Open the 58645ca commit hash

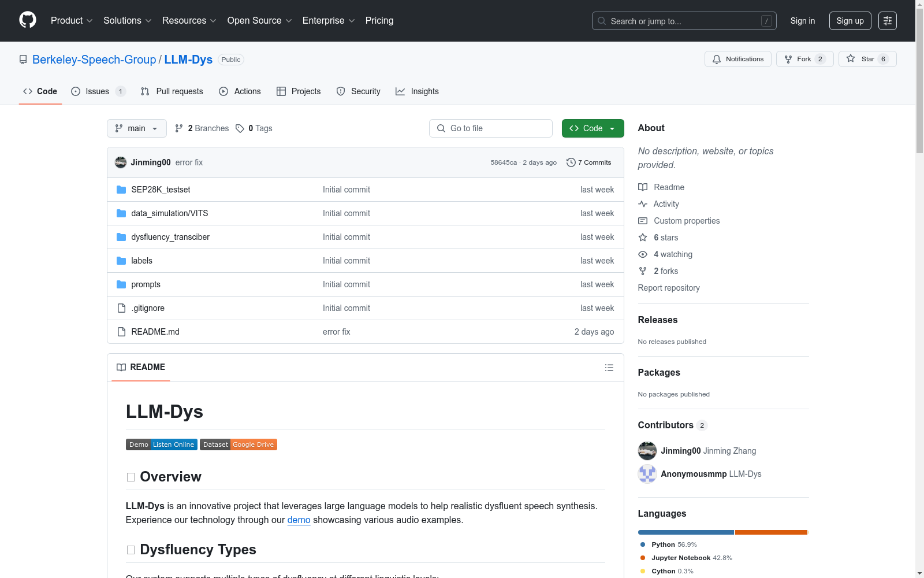[504, 162]
